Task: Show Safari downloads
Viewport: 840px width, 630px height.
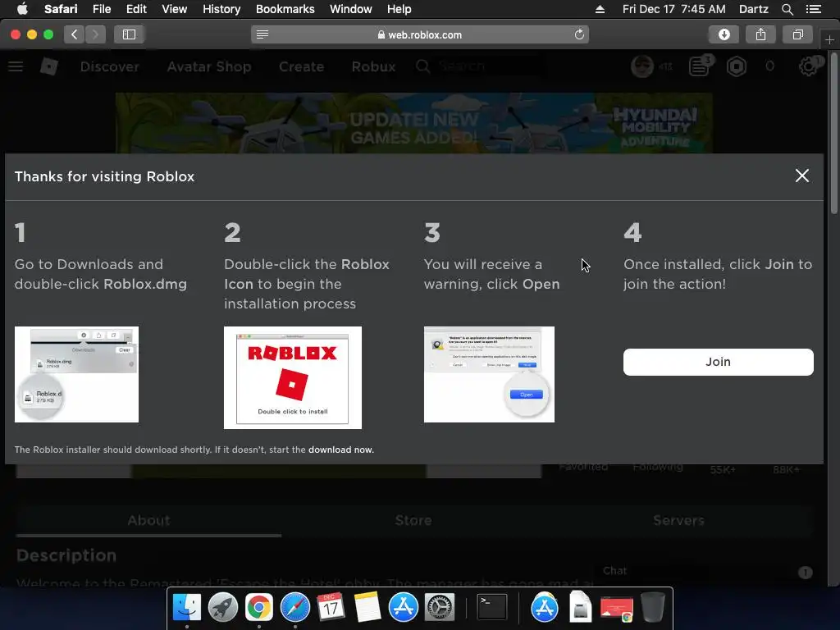Action: click(x=724, y=34)
